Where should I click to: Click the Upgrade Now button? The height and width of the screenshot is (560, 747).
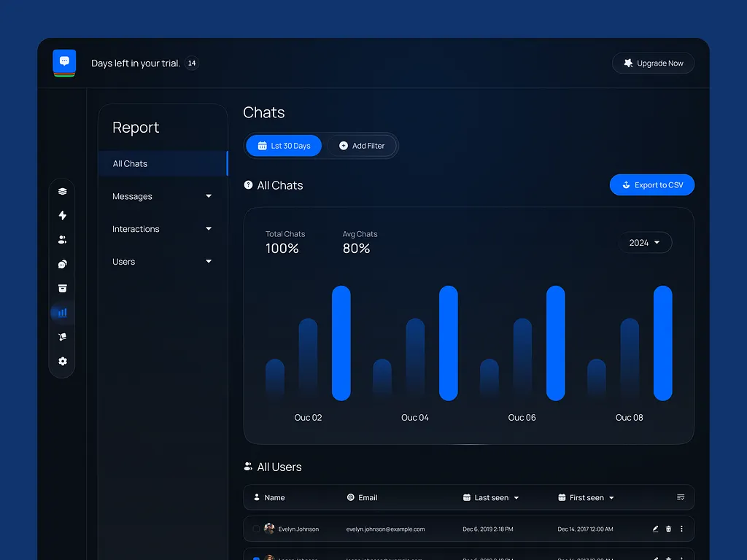point(653,63)
